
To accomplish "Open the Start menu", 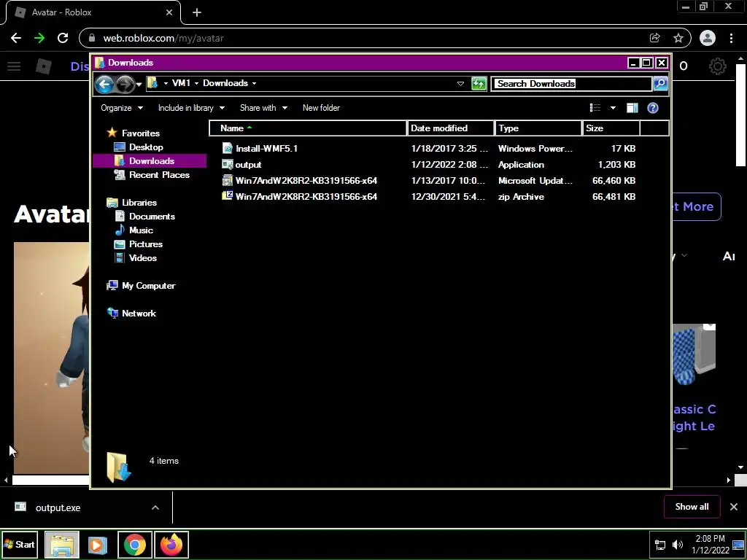I will click(x=20, y=544).
